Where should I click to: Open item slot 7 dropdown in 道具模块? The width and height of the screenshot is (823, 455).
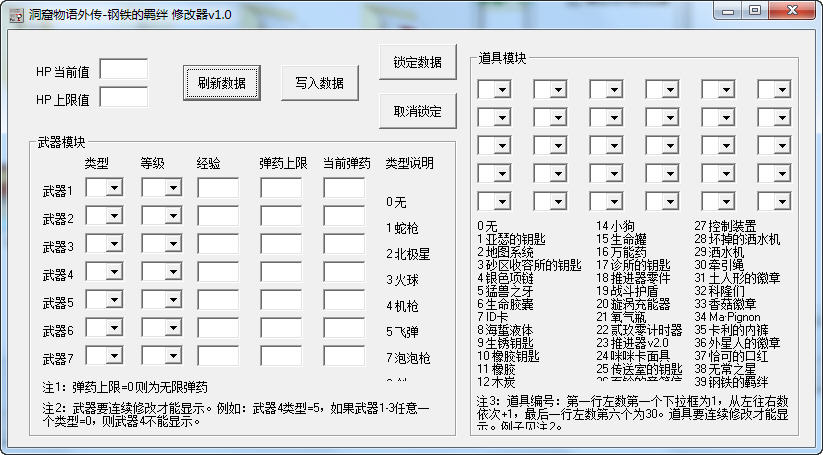pyautogui.click(x=494, y=117)
